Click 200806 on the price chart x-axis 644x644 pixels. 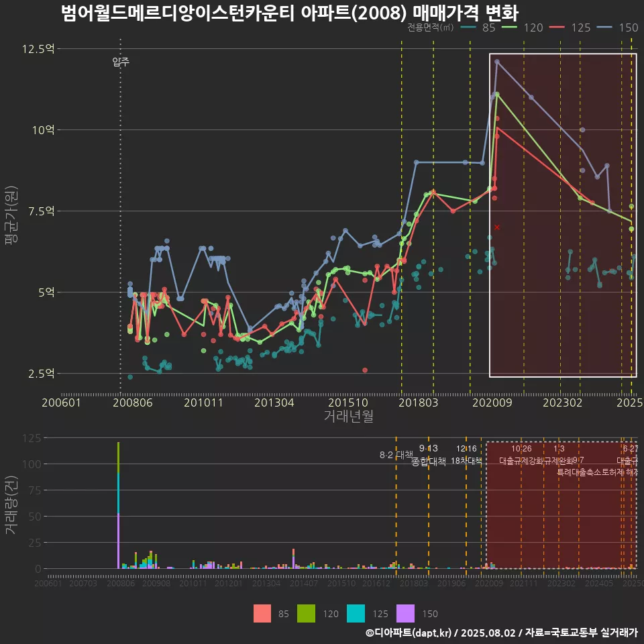[132, 402]
